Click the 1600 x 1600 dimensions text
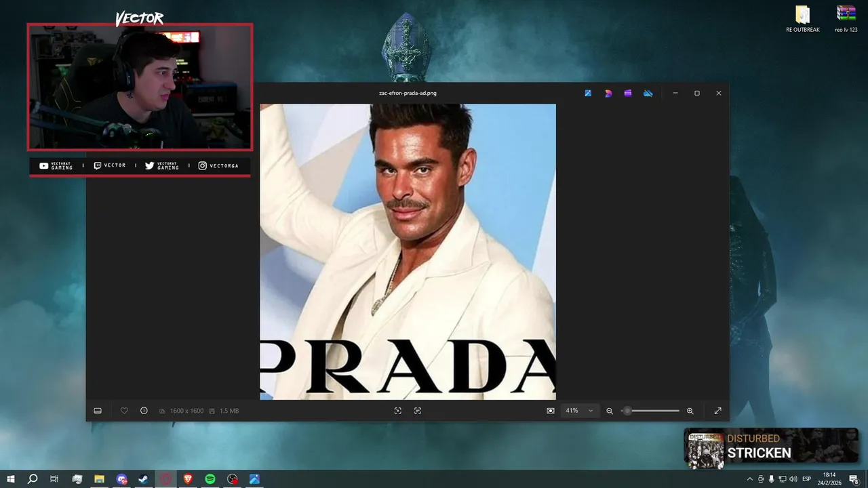Screen dimensions: 868x488 pos(186,411)
